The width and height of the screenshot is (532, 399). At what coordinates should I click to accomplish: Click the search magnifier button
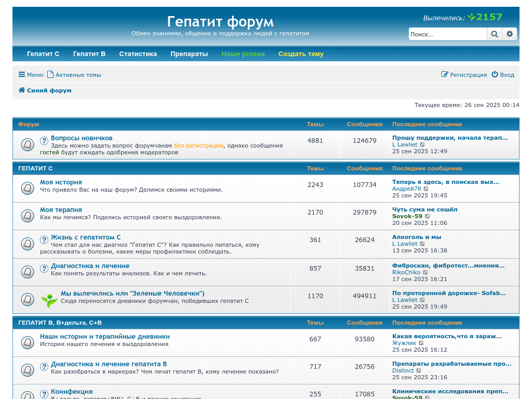tap(494, 34)
